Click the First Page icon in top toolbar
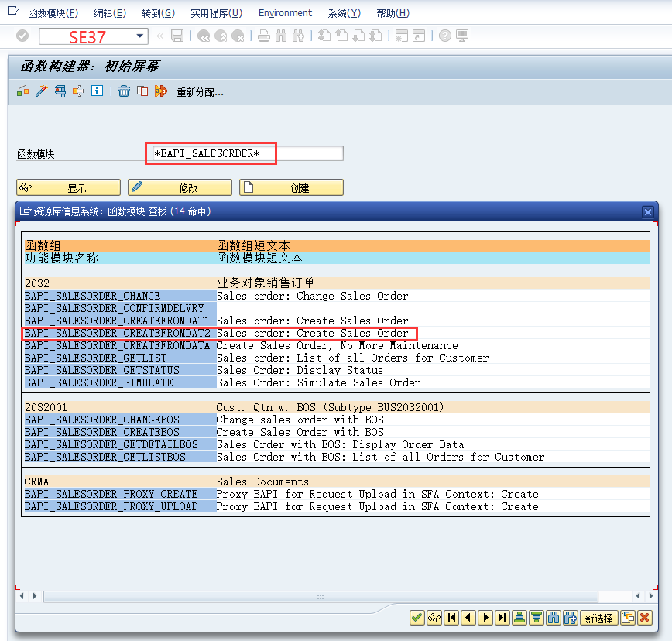This screenshot has height=641, width=672. 324,36
